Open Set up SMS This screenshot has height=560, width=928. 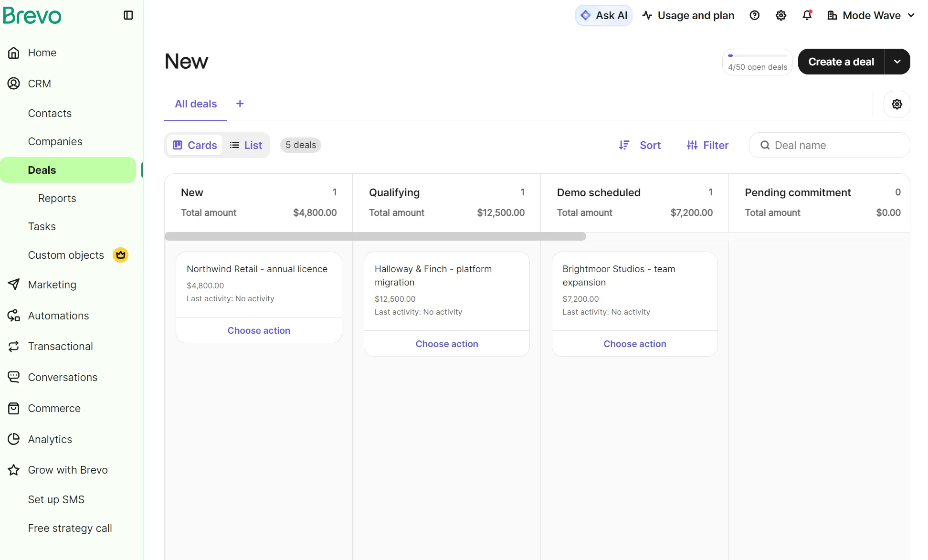(x=56, y=499)
